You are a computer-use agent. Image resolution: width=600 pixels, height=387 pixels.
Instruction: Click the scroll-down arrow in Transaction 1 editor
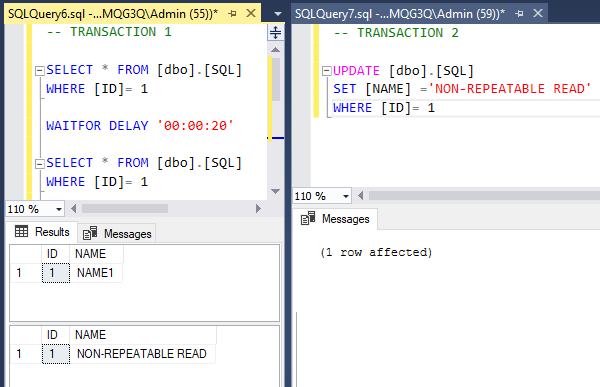point(275,191)
